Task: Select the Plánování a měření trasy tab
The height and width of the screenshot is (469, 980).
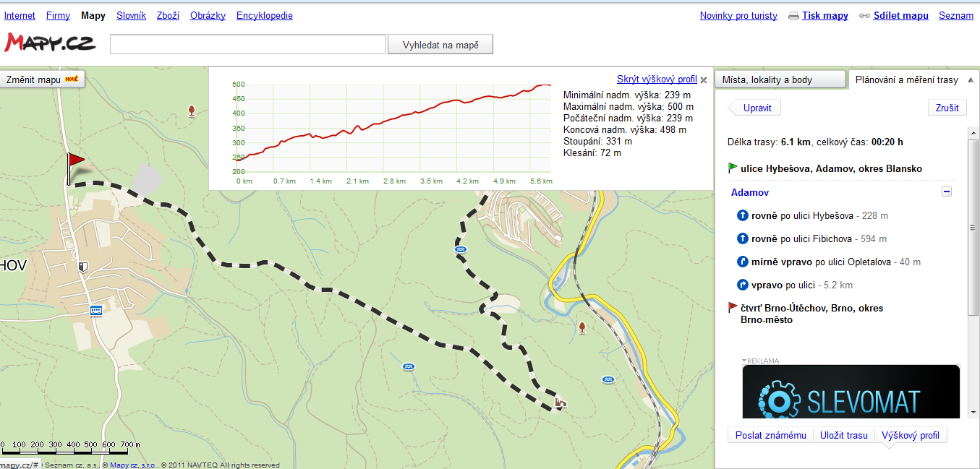Action: coord(906,79)
